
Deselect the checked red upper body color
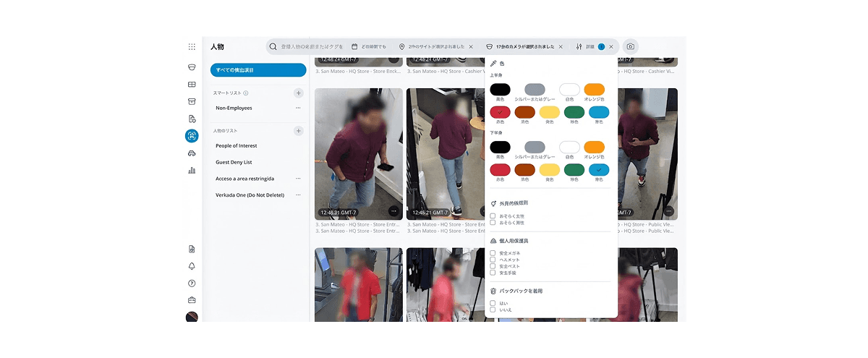[x=500, y=112]
